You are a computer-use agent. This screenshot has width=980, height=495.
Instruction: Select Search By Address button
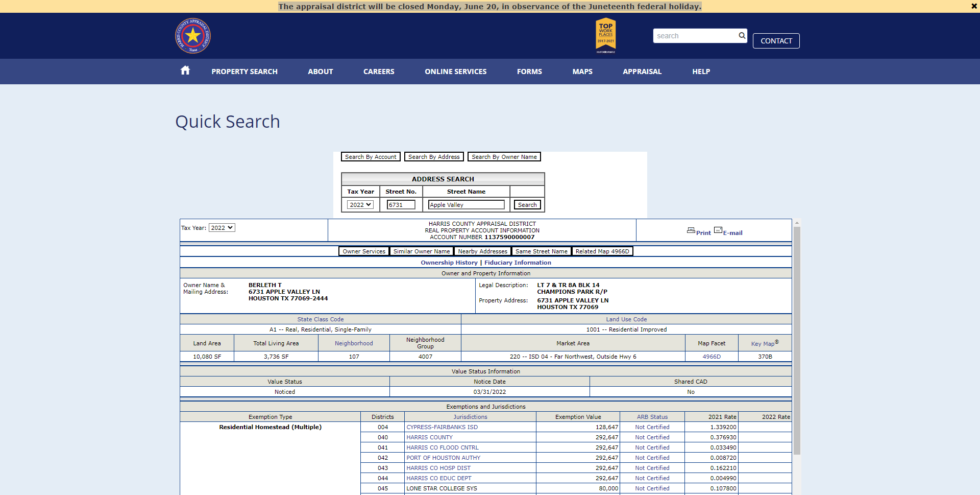(434, 157)
